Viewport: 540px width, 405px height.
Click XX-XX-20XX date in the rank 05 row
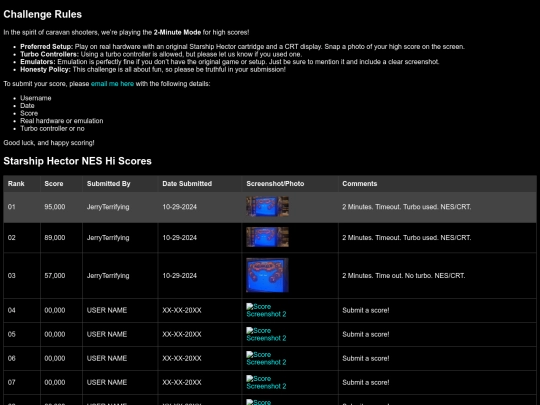coord(182,334)
